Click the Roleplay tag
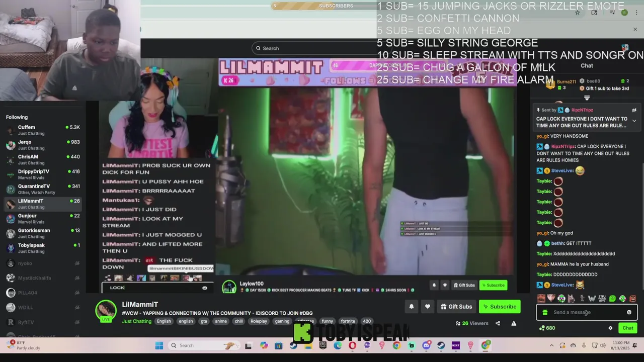This screenshot has height=362, width=644. [x=259, y=321]
